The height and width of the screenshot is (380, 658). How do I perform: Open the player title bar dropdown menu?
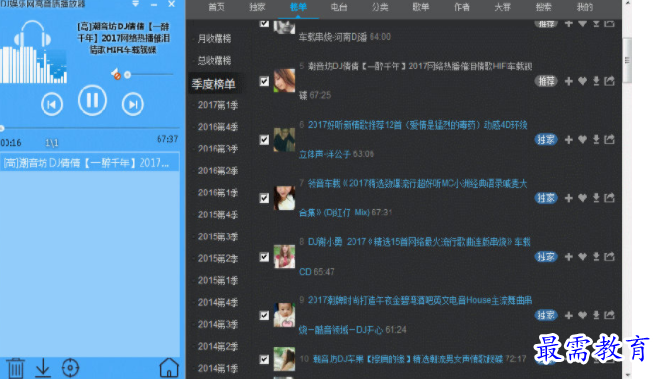tap(135, 4)
